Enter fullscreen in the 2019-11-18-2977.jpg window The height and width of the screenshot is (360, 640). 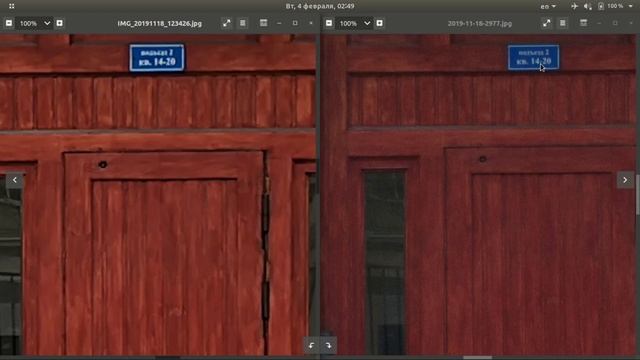[547, 23]
